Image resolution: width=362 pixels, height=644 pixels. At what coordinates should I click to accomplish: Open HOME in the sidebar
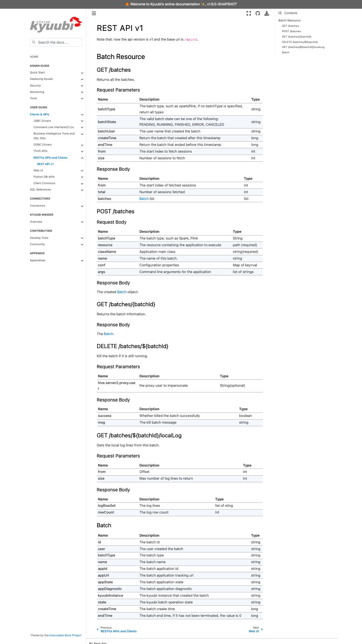(34, 57)
